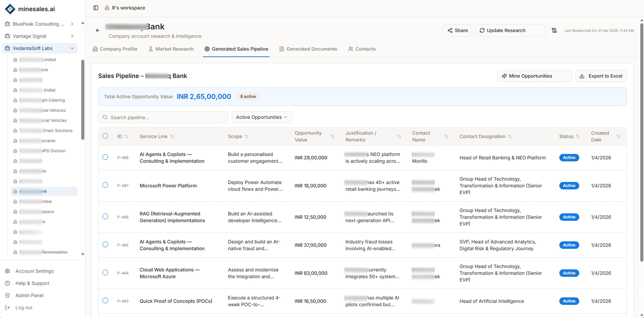Image resolution: width=644 pixels, height=318 pixels.
Task: Sort by Contact Name arrows icon
Action: [x=446, y=136]
